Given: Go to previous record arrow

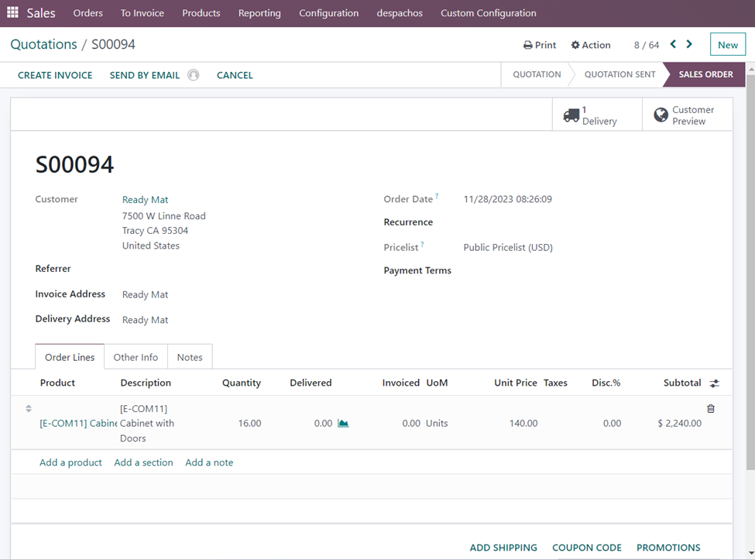Looking at the screenshot, I should [673, 44].
